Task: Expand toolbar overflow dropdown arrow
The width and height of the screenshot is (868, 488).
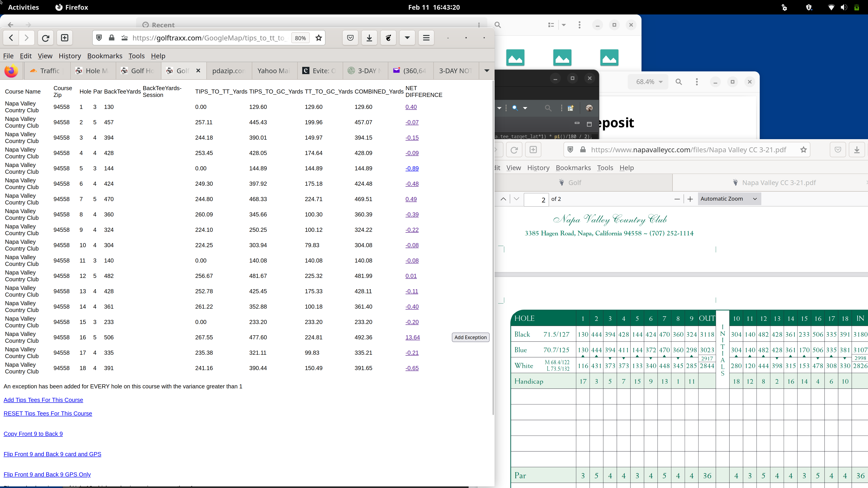Action: pos(407,38)
